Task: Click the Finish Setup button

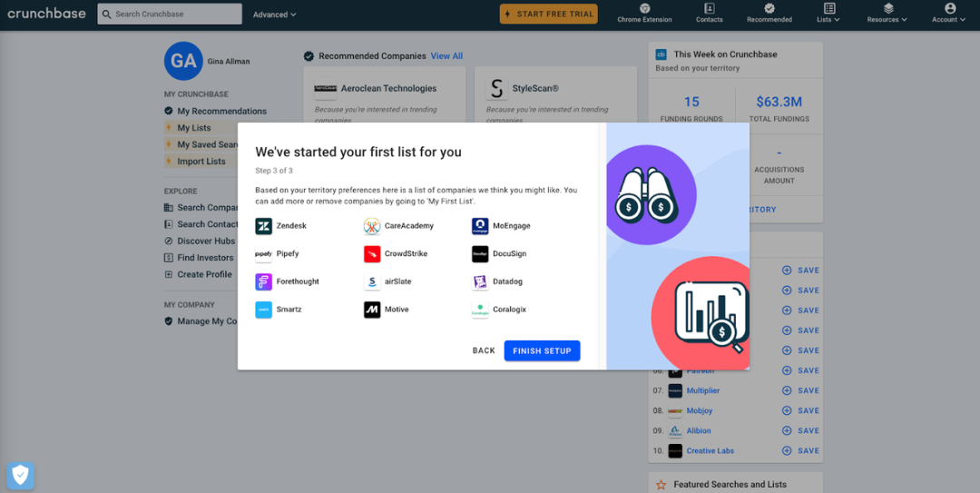Action: 542,350
